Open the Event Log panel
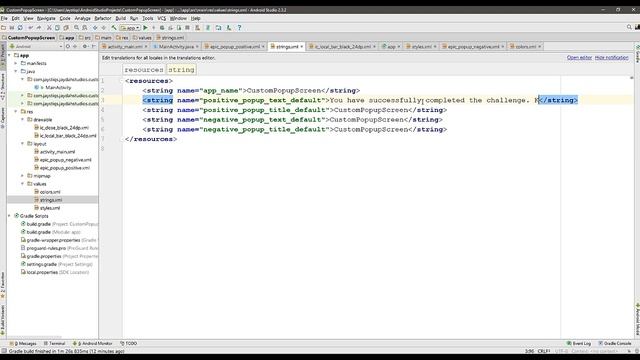Image resolution: width=640 pixels, height=360 pixels. [579, 344]
